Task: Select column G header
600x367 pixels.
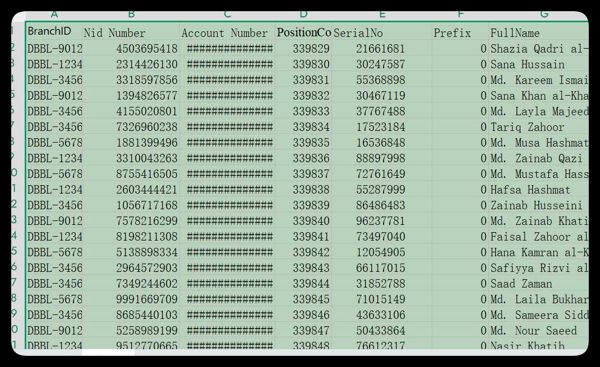Action: click(x=539, y=16)
